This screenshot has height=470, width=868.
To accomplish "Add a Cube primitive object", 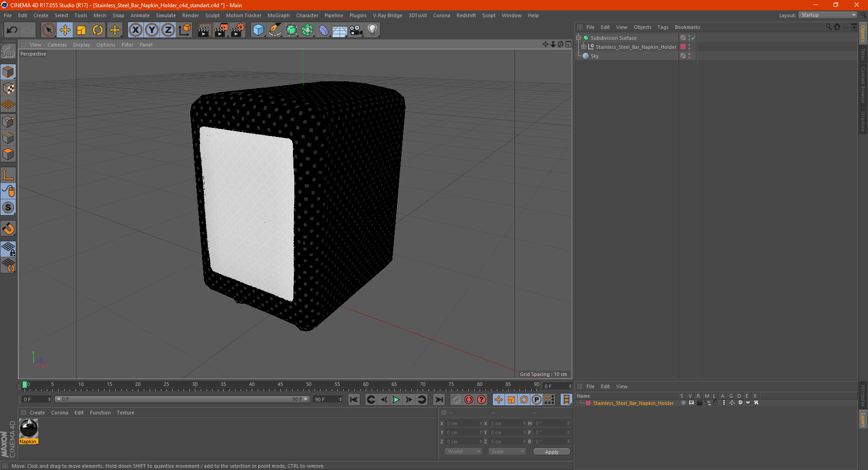I will click(258, 30).
